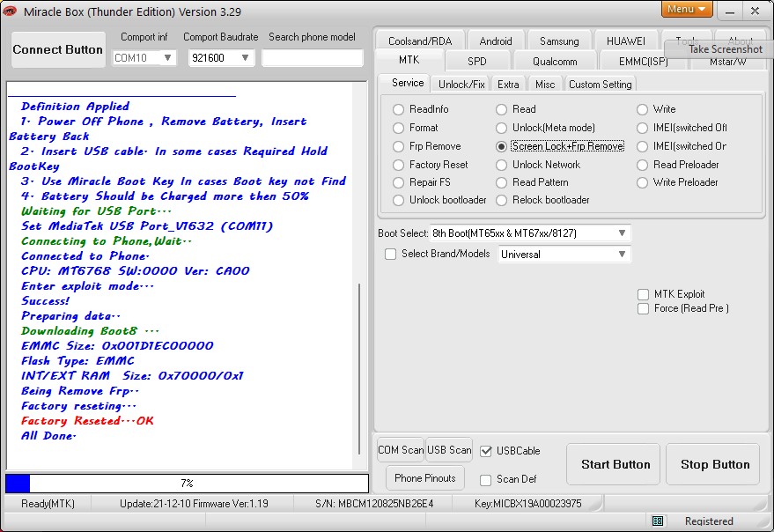The width and height of the screenshot is (774, 532).
Task: Select the Factory Reset radio option
Action: [398, 165]
